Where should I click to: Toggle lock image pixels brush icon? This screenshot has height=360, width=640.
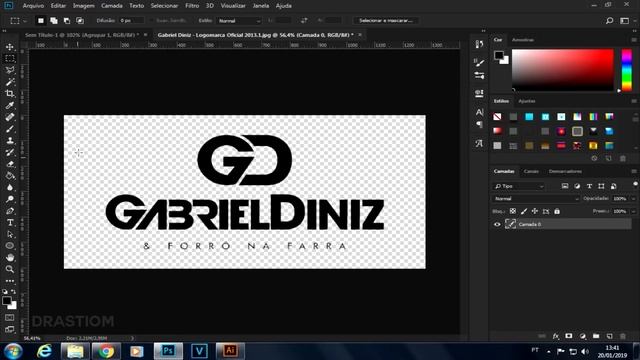[524, 211]
